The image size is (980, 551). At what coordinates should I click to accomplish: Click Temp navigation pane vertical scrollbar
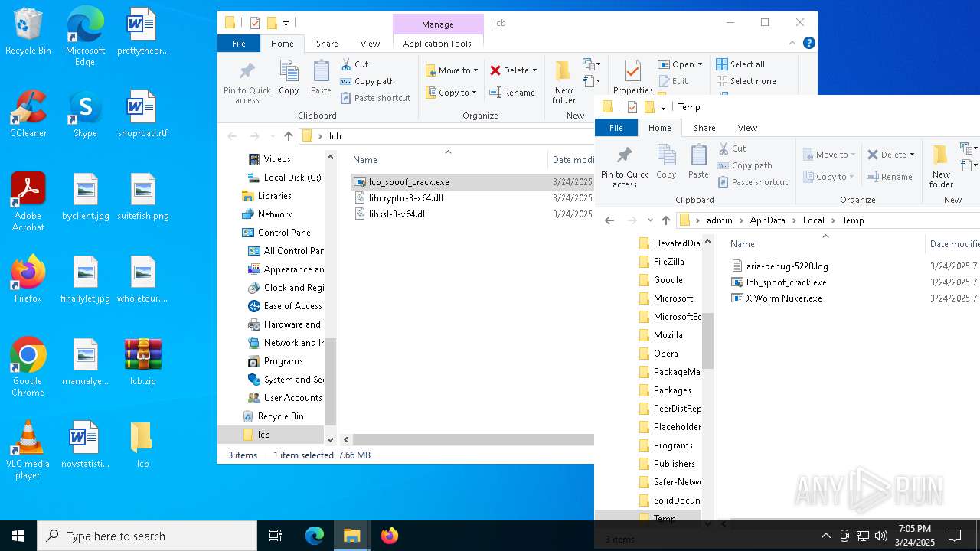[707, 341]
